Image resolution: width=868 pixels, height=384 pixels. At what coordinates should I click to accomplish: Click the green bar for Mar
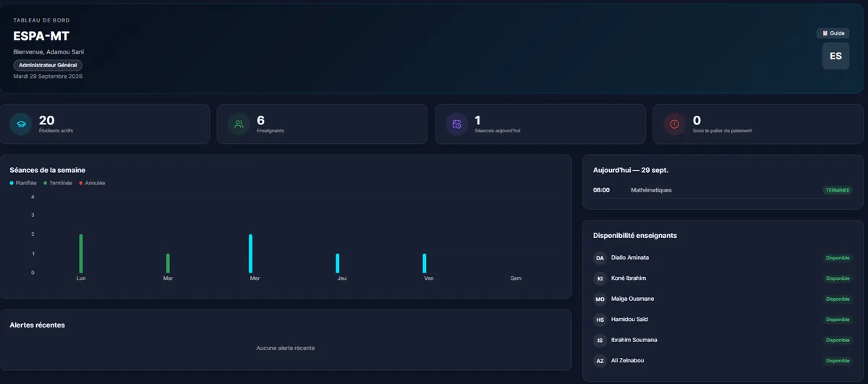pos(168,263)
